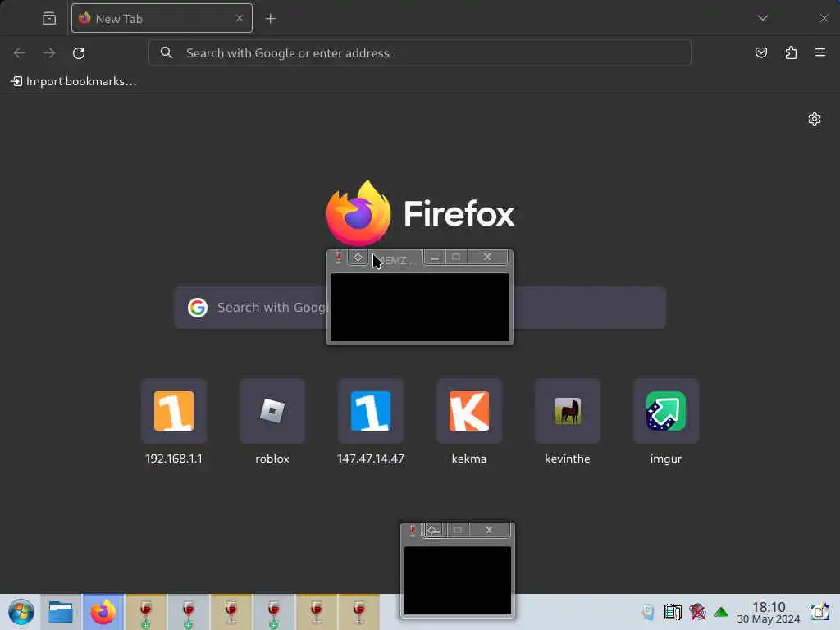Select the New Tab tab
The image size is (840, 630).
(162, 18)
